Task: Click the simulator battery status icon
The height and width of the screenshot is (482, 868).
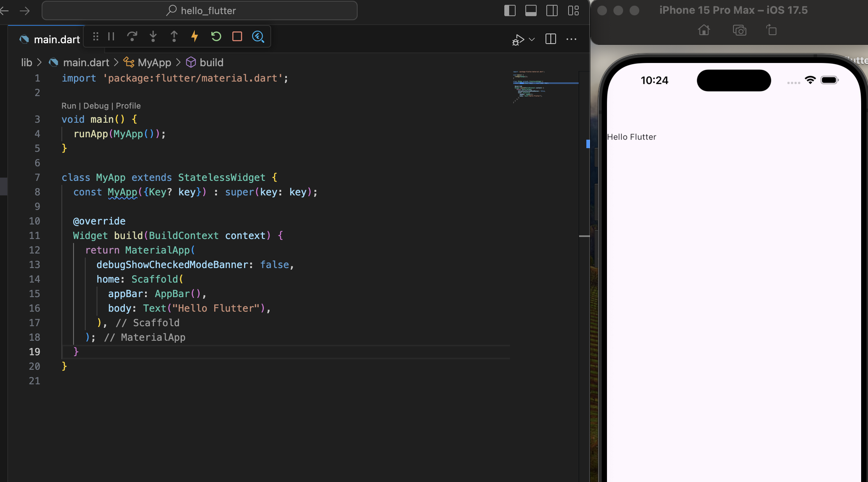Action: pos(830,80)
